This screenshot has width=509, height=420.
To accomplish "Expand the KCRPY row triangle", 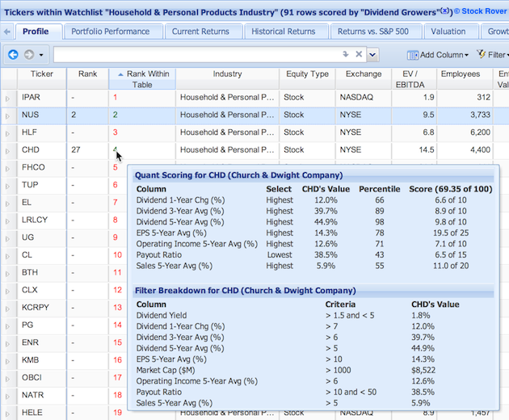I will 7,309.
